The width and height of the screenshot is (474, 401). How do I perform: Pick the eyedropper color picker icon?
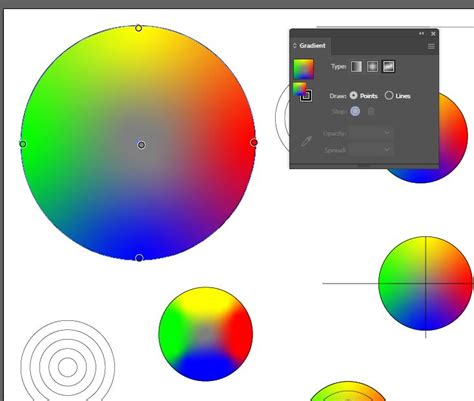tap(306, 141)
